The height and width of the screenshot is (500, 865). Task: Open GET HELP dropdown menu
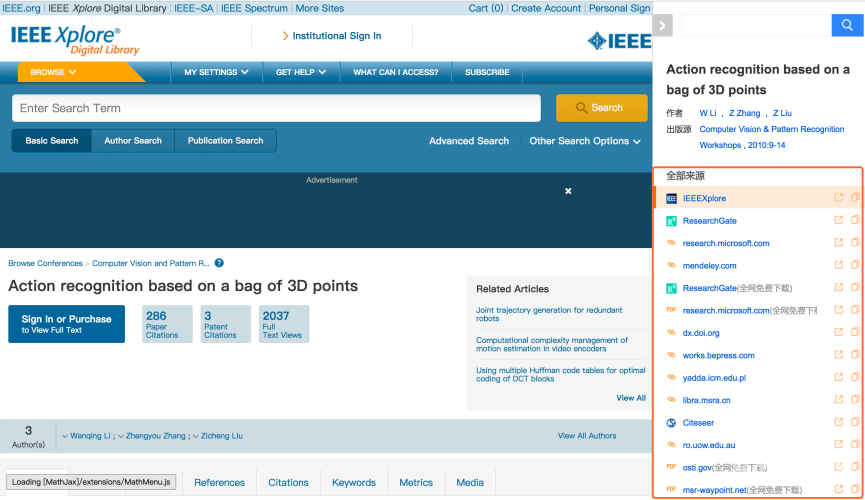(301, 72)
